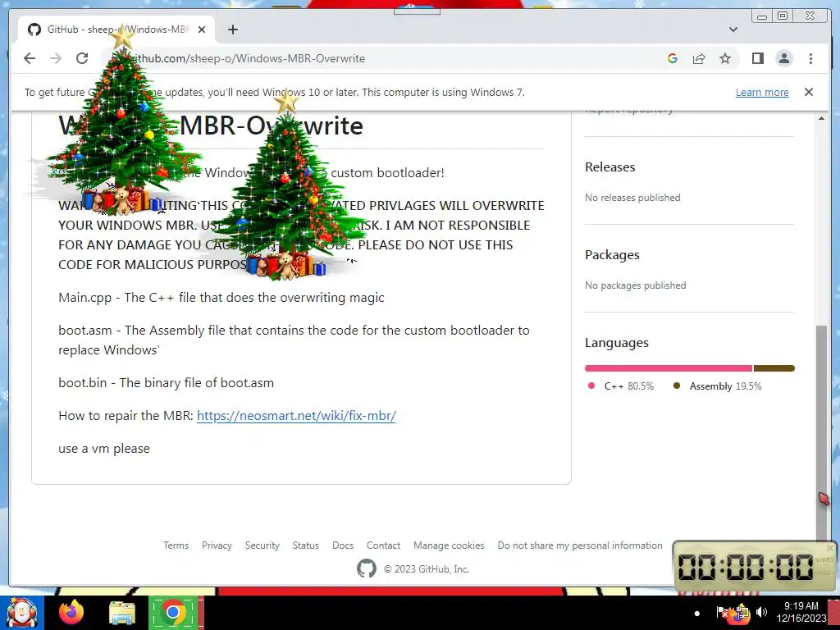
Task: Click the No releases published text
Action: pyautogui.click(x=632, y=198)
